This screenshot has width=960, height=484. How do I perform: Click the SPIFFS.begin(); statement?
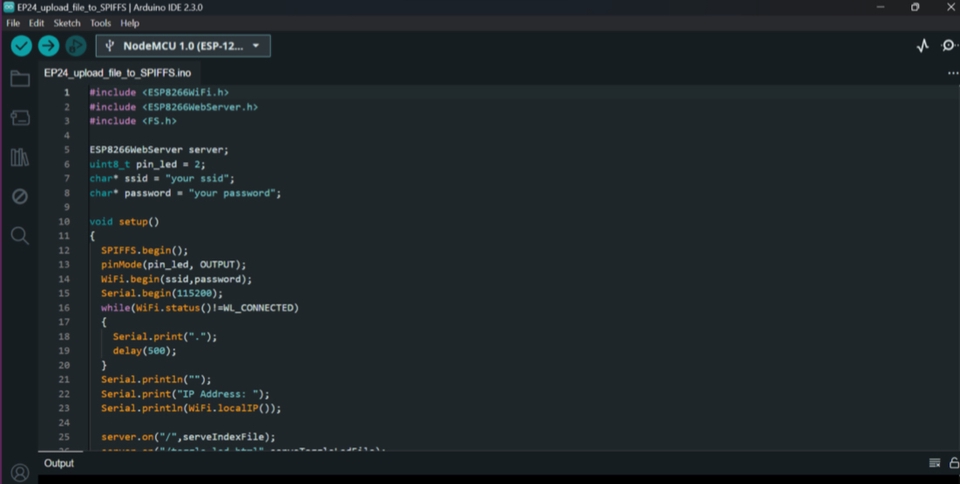[x=144, y=250]
